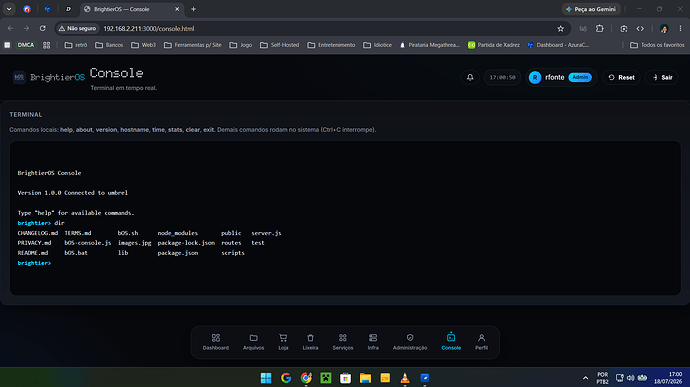Expand the system tray hidden icons chevron
The width and height of the screenshot is (690, 387).
point(585,378)
